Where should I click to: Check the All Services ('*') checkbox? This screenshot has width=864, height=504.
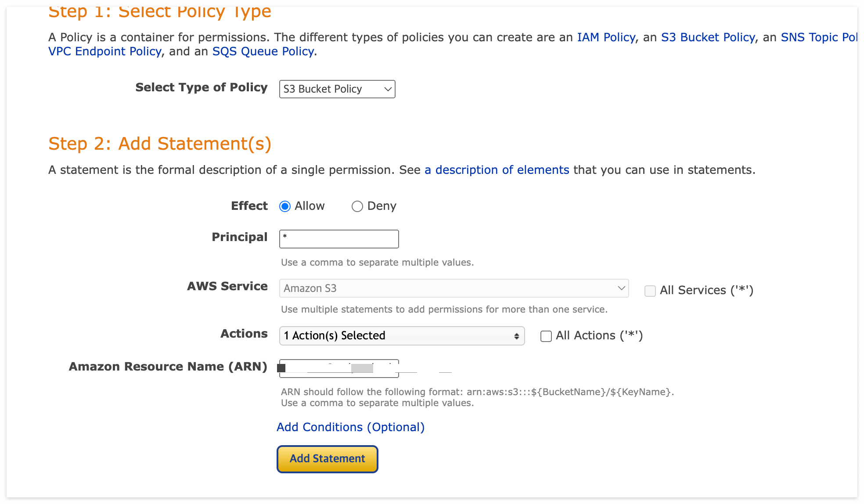click(650, 291)
